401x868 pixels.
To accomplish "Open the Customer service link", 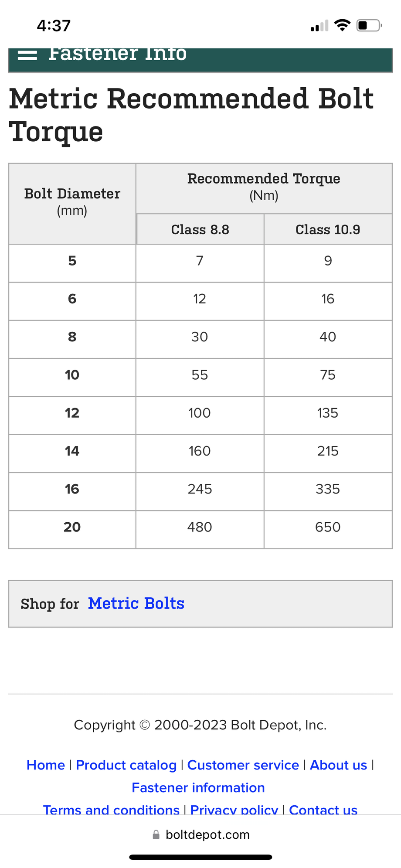I will 243,765.
